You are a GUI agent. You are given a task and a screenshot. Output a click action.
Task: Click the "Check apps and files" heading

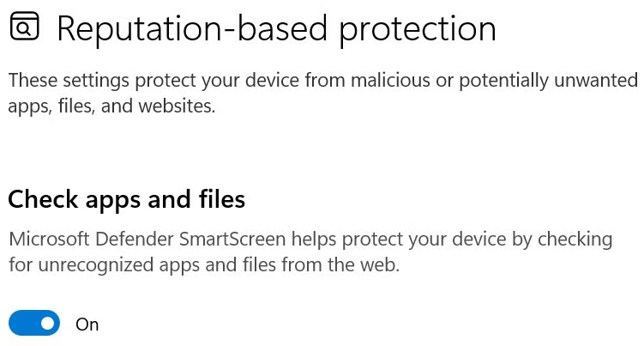pos(127,199)
